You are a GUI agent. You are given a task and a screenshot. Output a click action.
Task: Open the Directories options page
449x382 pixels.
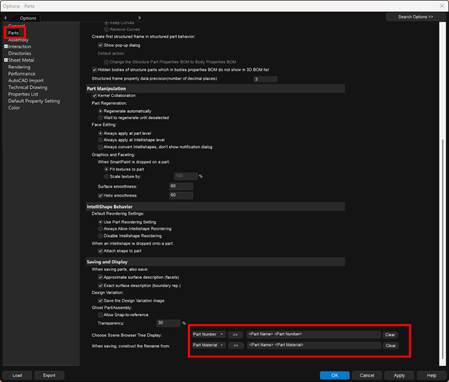click(x=20, y=53)
